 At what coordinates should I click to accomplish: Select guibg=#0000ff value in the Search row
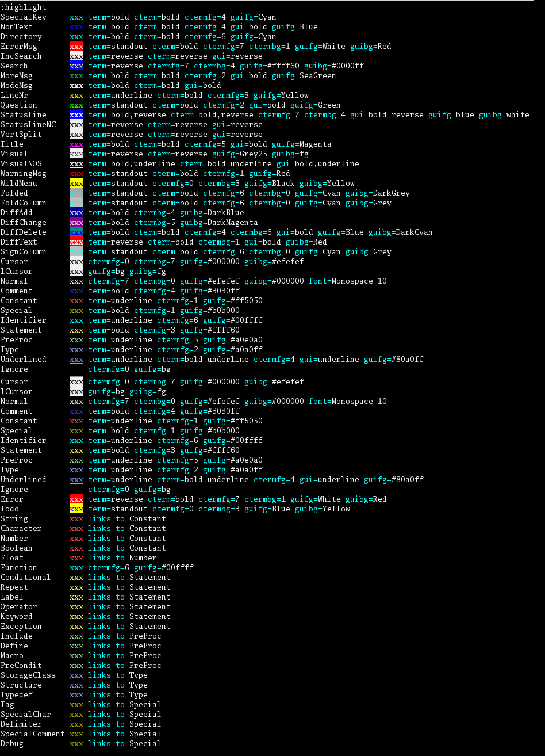[334, 66]
